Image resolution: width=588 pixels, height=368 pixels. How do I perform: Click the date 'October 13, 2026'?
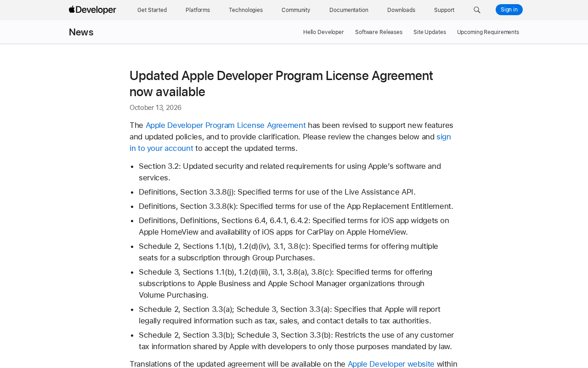pos(155,108)
